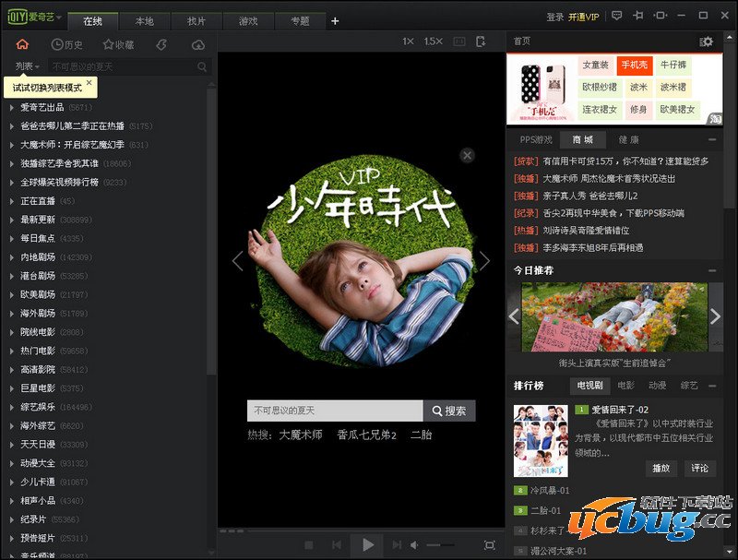
Task: Open the message feedback icon in title bar
Action: (616, 16)
